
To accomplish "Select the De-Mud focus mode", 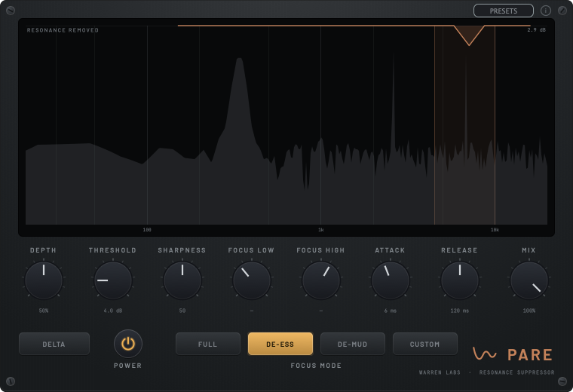I will 353,344.
